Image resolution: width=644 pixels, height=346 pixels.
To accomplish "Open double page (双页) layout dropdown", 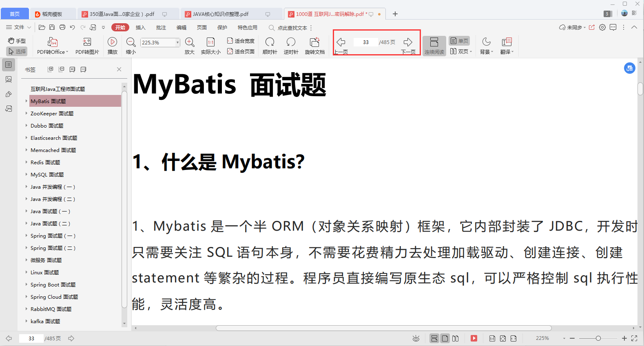I will click(461, 51).
